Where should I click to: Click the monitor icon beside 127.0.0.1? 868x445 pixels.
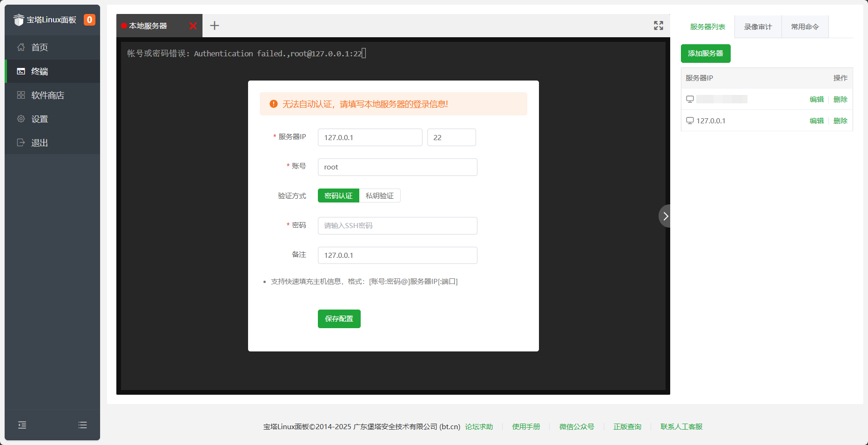[x=690, y=121]
